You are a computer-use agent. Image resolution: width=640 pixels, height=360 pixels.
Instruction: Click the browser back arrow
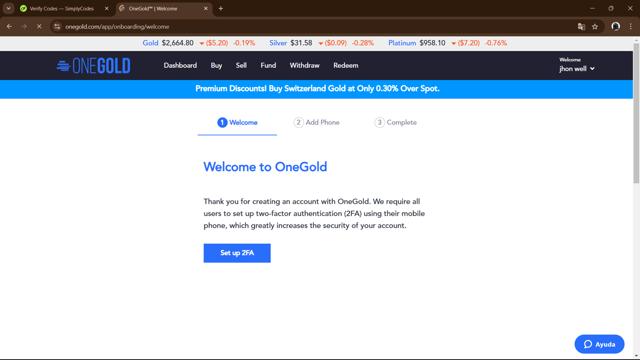point(9,27)
